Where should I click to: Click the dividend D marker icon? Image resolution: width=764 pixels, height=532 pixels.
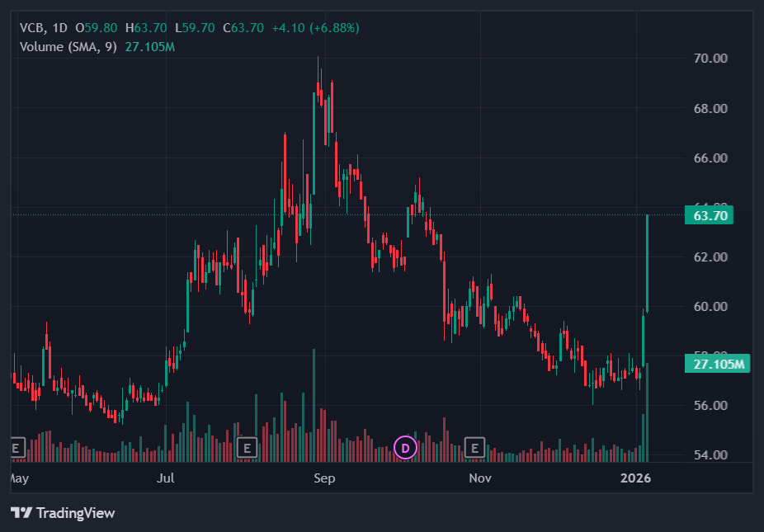tap(404, 448)
